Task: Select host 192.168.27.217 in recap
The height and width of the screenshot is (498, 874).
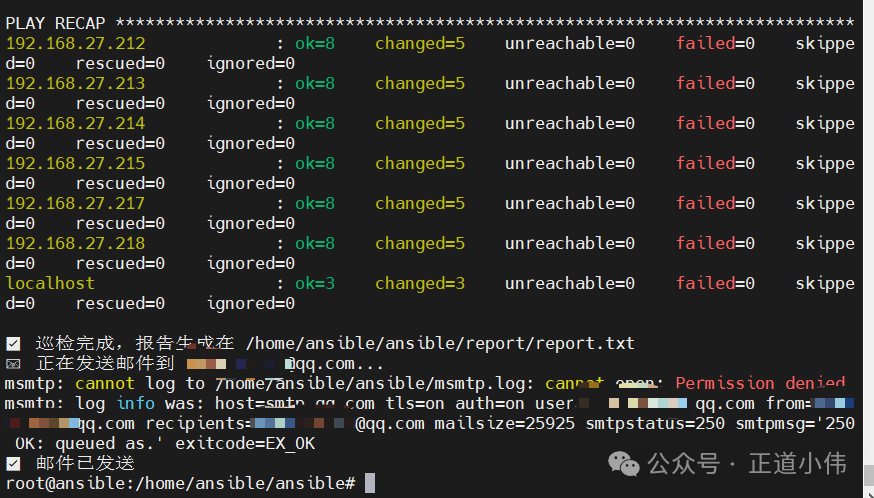Action: [76, 204]
